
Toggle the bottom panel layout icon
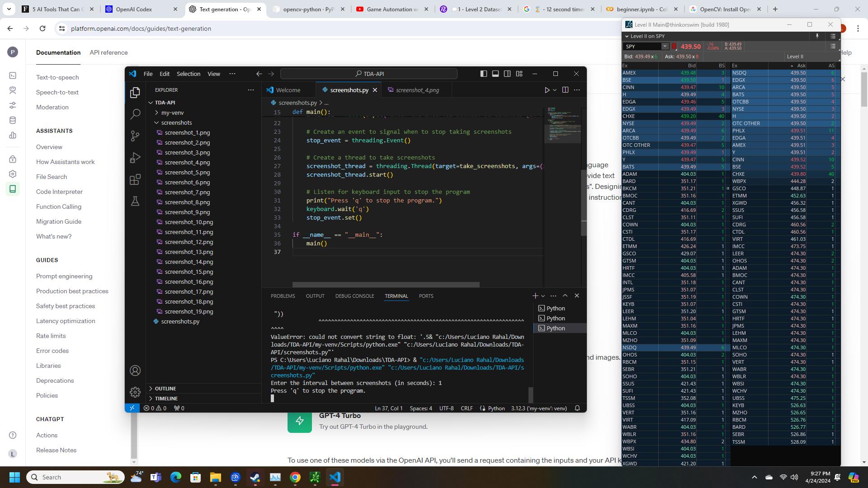[x=495, y=74]
